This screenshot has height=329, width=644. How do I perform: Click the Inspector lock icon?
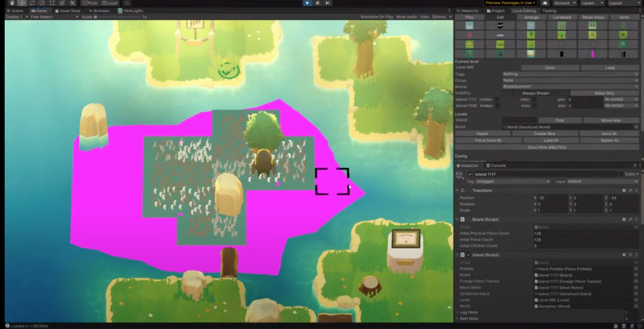635,165
